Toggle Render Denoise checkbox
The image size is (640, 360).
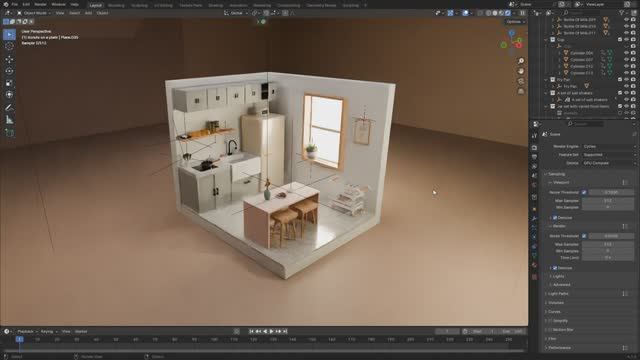555,268
